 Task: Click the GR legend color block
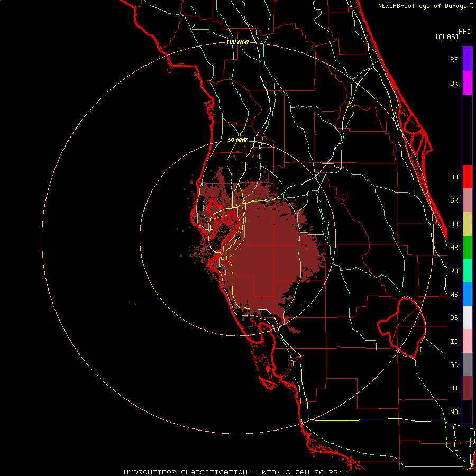(x=467, y=200)
